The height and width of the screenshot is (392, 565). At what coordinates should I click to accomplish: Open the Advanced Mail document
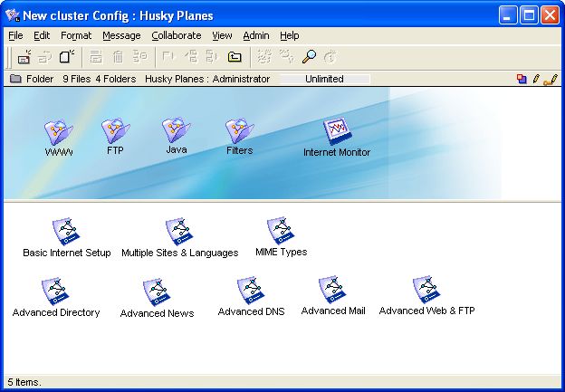point(333,291)
